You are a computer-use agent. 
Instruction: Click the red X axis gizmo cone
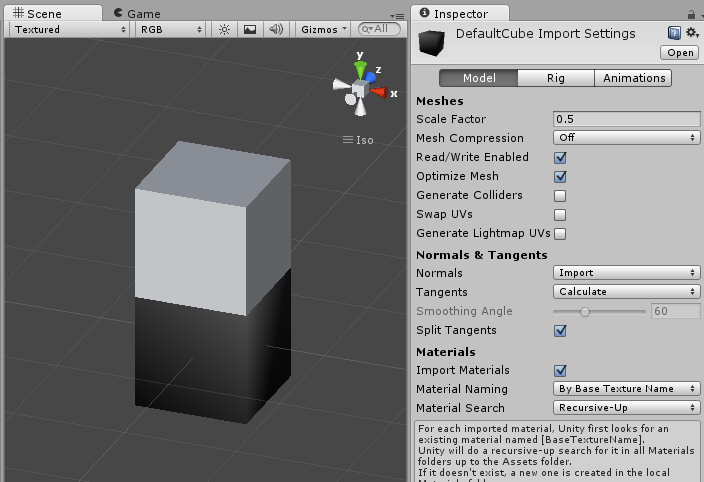click(x=379, y=93)
